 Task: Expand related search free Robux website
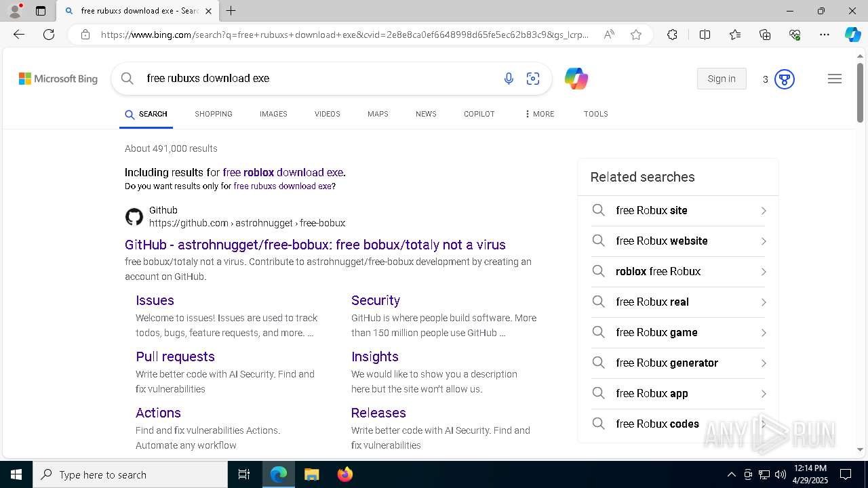[678, 241]
